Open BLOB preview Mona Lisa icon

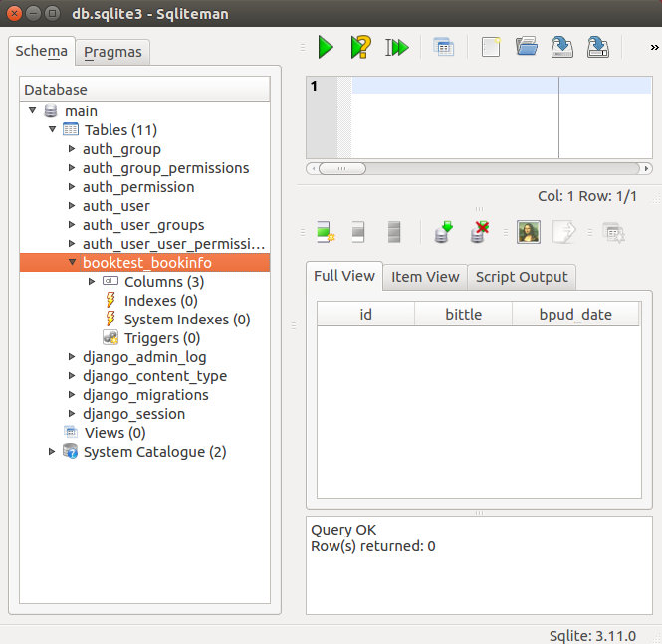click(x=529, y=232)
